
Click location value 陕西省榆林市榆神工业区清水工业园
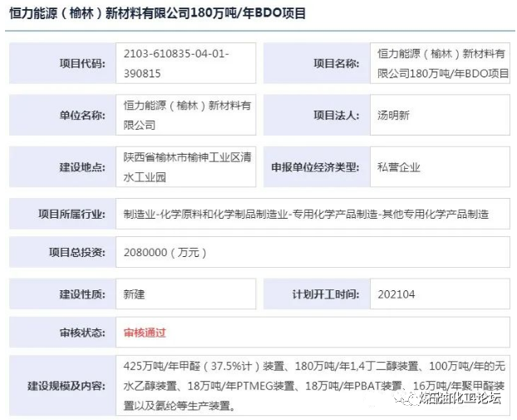[x=187, y=167]
